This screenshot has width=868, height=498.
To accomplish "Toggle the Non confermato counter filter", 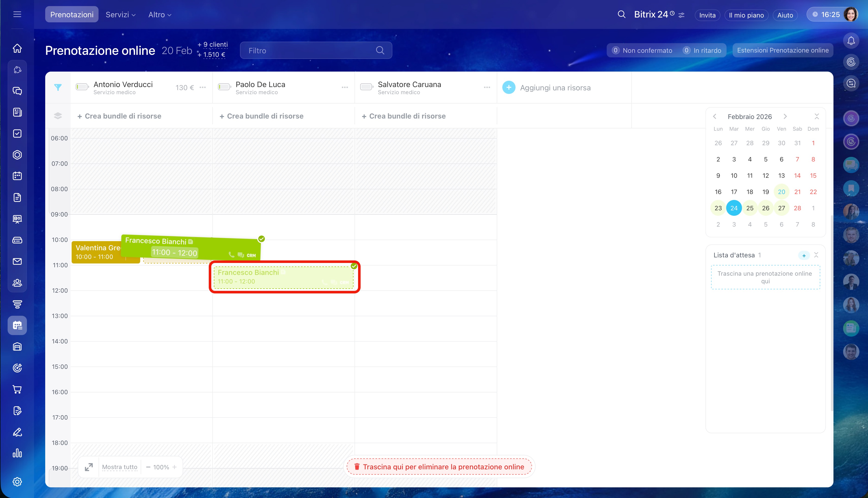I will (x=642, y=50).
